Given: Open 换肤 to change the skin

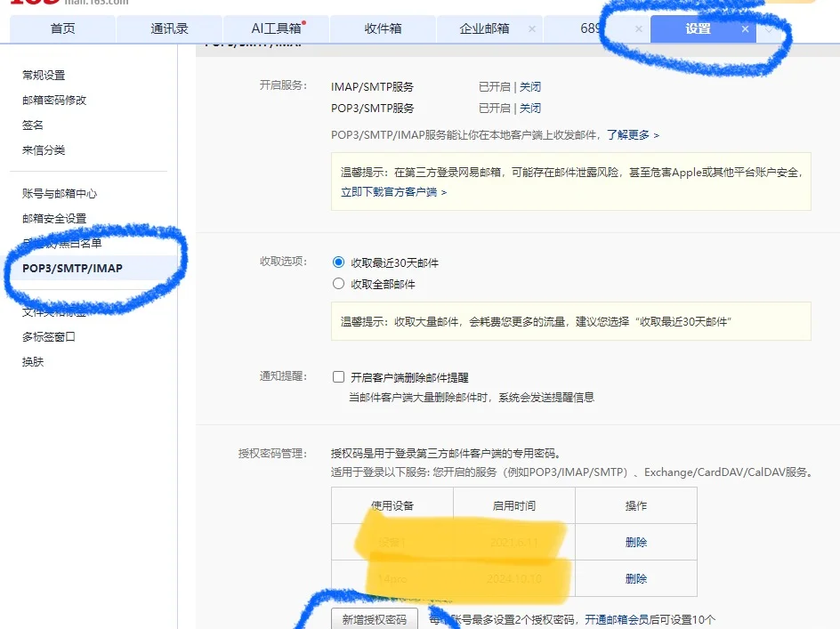Looking at the screenshot, I should [x=34, y=361].
